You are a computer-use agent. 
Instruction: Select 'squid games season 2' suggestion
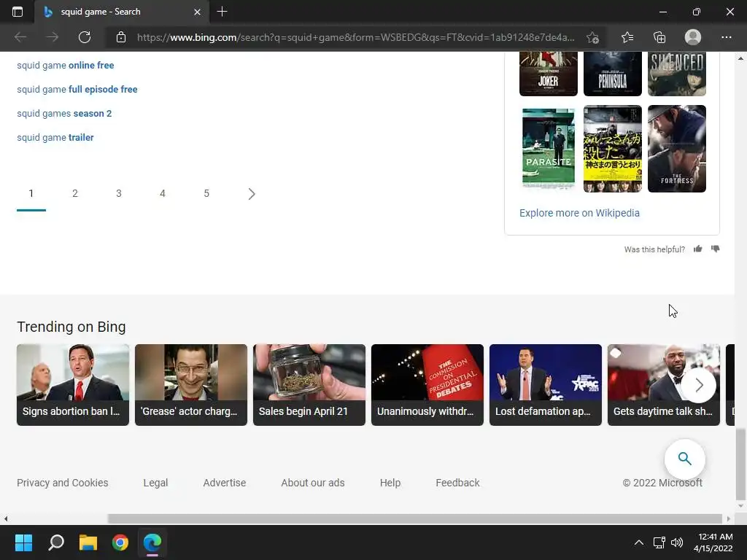pyautogui.click(x=64, y=113)
